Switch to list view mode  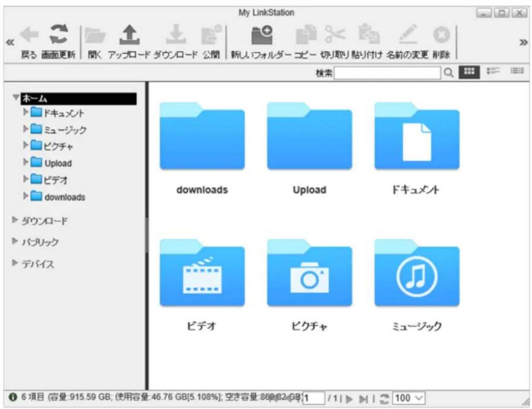coord(493,71)
